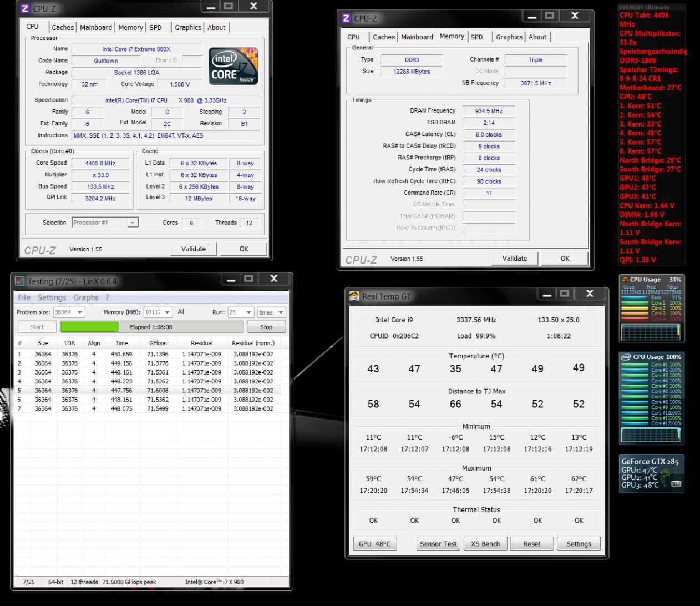Click Validate in the left CPU-Z window
Screen dimensions: 700x606
click(x=194, y=249)
